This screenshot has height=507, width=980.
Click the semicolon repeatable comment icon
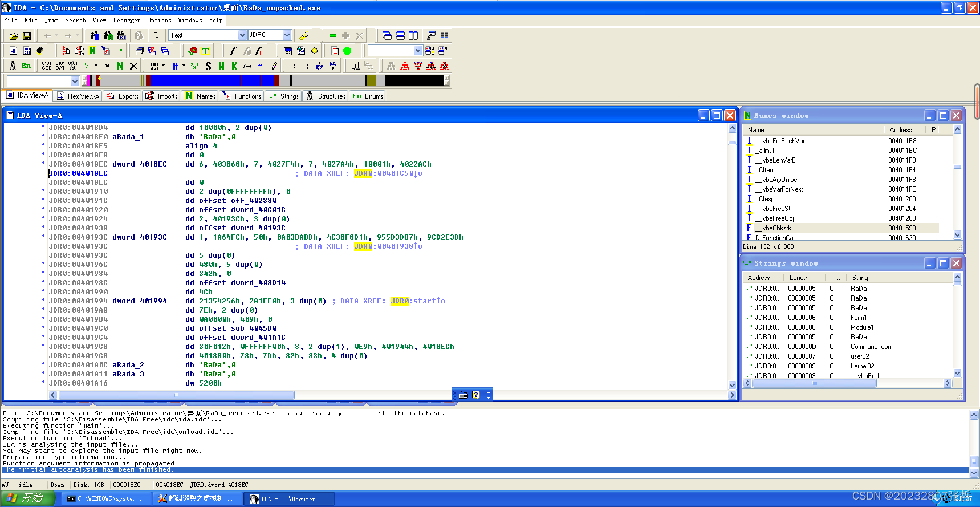tap(307, 66)
